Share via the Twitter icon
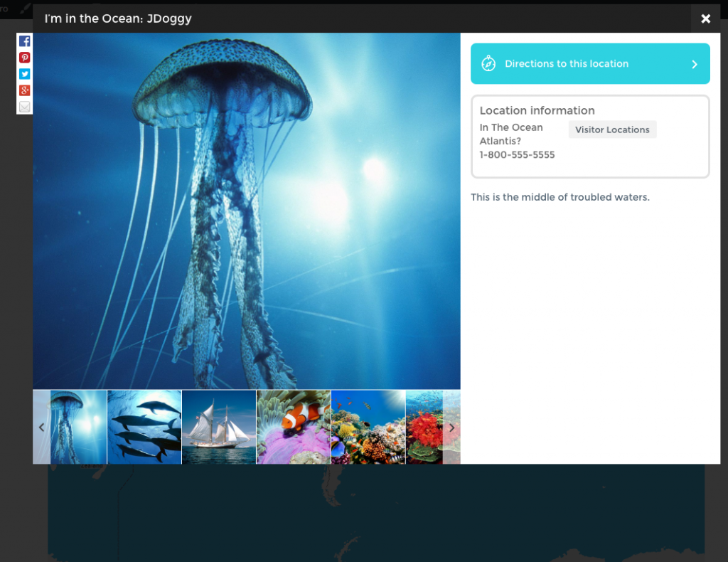This screenshot has width=728, height=562. pyautogui.click(x=25, y=74)
